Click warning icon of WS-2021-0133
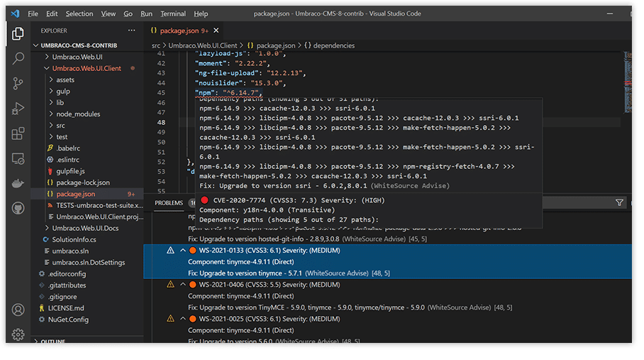 170,250
